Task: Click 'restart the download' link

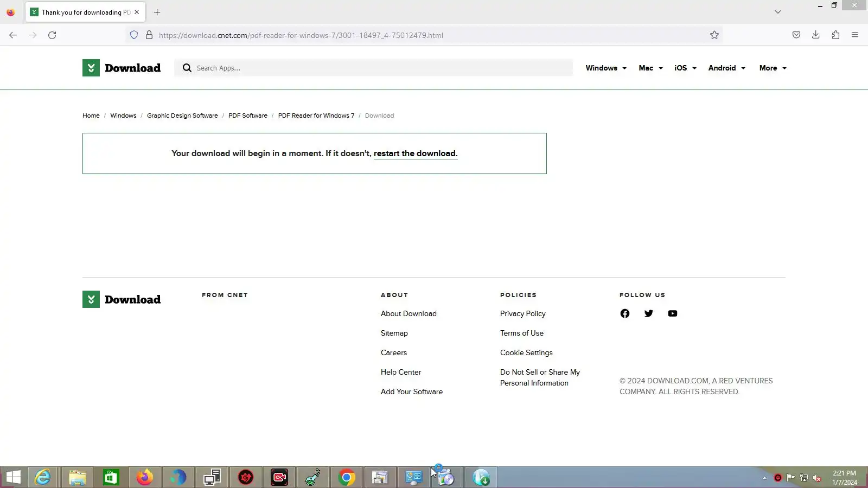Action: (416, 153)
